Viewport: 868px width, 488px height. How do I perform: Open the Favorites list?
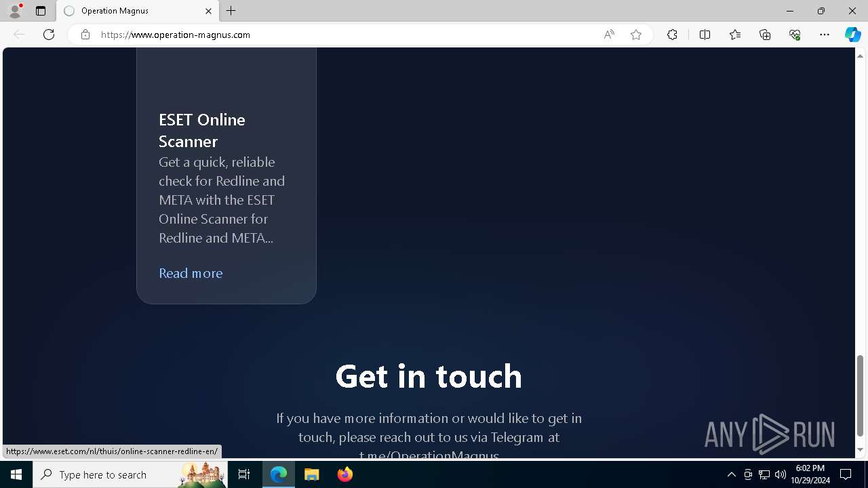point(735,35)
